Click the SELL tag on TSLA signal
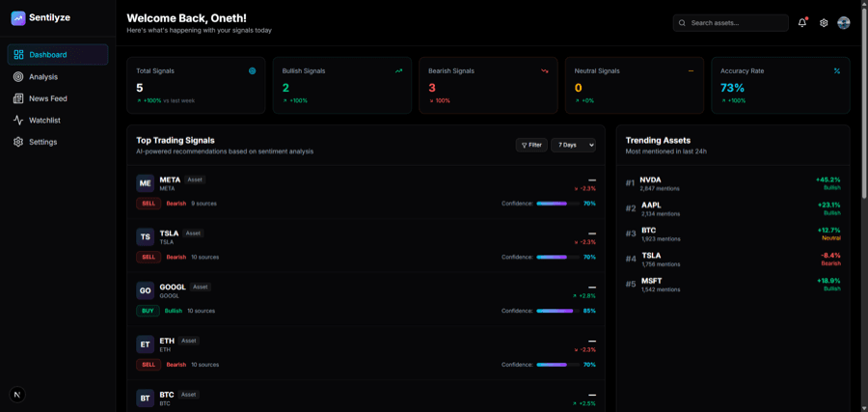Image resolution: width=868 pixels, height=412 pixels. [149, 257]
